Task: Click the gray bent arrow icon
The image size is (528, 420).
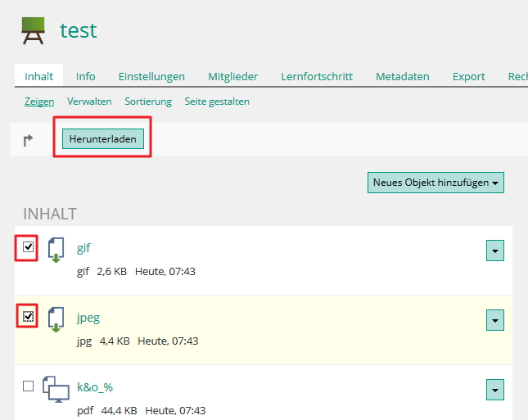Action: (x=28, y=140)
